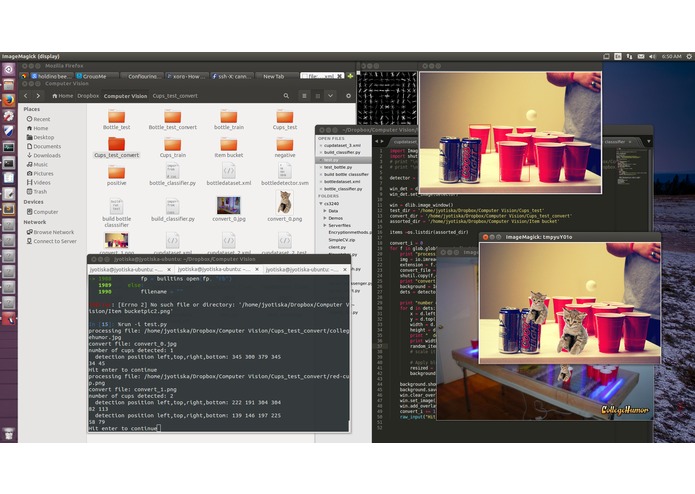Launch Firefox from the Unity launcher
The height and width of the screenshot is (494, 695).
coord(8,101)
